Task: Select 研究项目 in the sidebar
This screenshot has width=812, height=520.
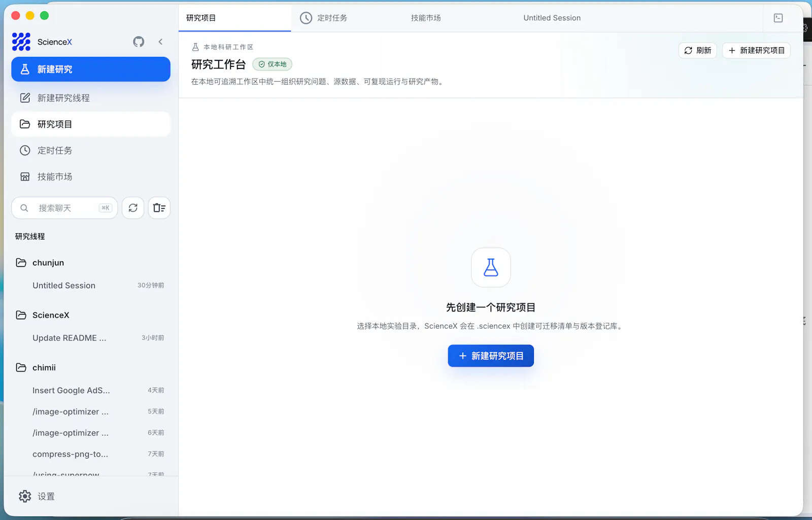Action: point(91,124)
